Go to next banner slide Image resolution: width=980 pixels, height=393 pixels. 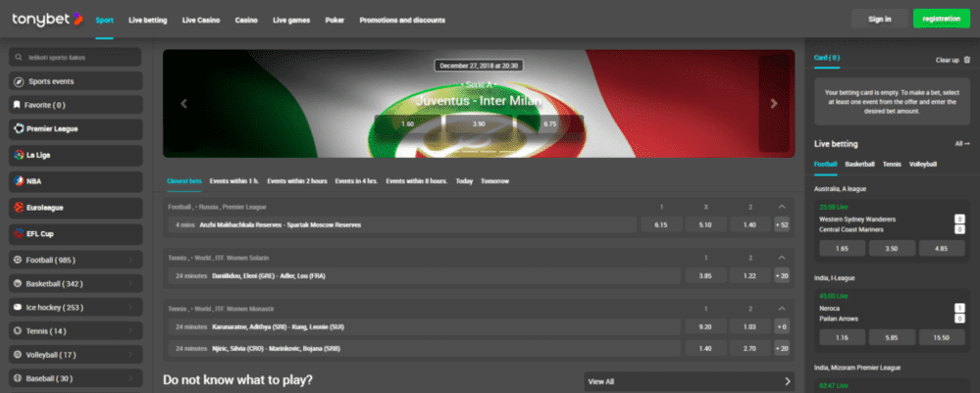point(774,104)
